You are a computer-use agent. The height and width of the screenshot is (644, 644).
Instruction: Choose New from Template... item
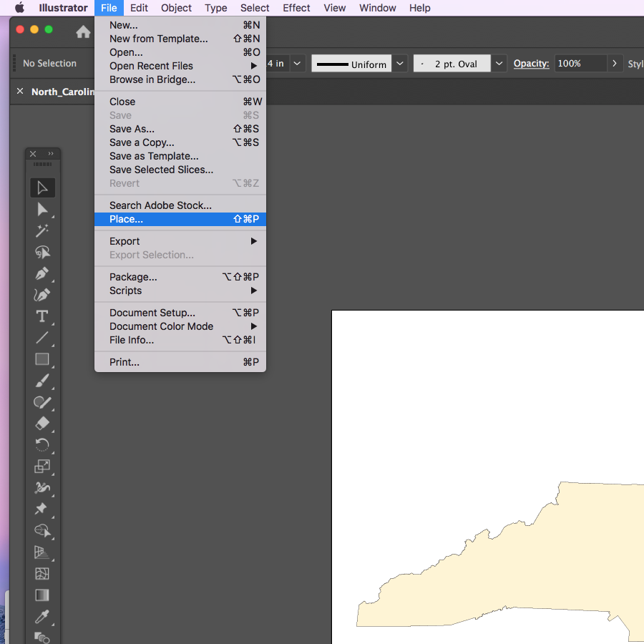click(x=180, y=39)
